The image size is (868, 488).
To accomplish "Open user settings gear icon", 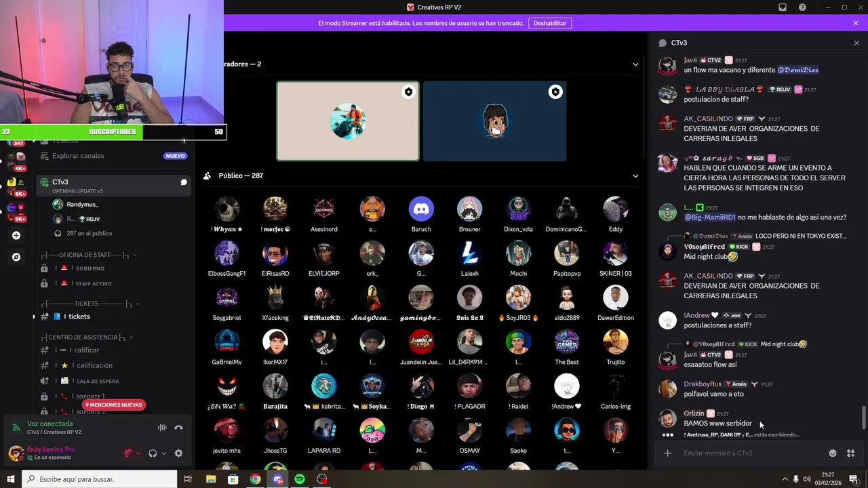I will coord(178,453).
